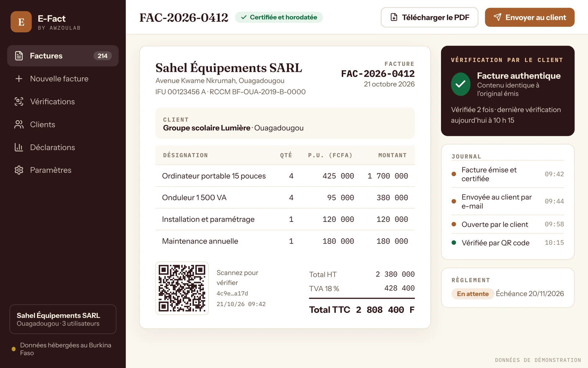Click the Déclarations chart icon
588x368 pixels.
19,147
